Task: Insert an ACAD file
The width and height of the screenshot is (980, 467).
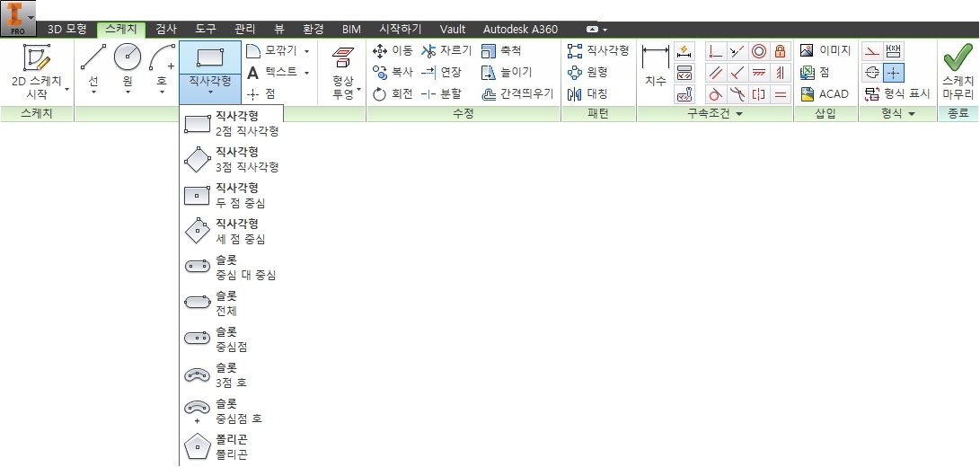Action: point(825,94)
